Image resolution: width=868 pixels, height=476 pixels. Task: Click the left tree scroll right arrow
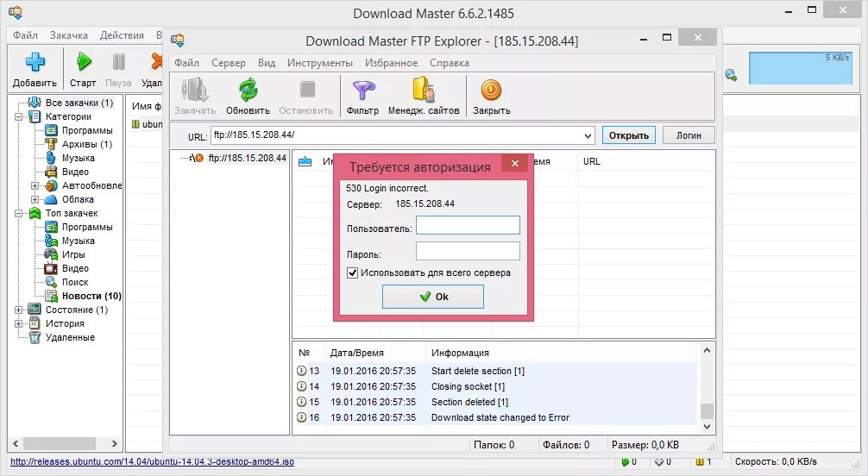point(114,444)
